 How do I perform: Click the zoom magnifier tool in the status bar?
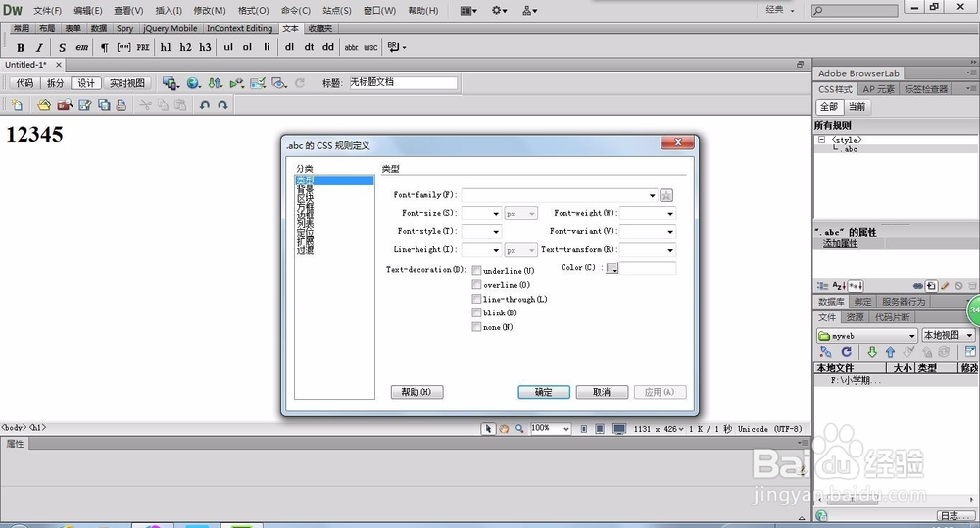click(519, 429)
